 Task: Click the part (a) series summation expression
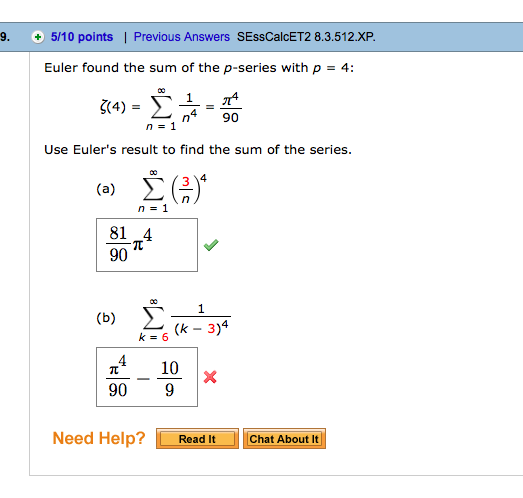[172, 191]
